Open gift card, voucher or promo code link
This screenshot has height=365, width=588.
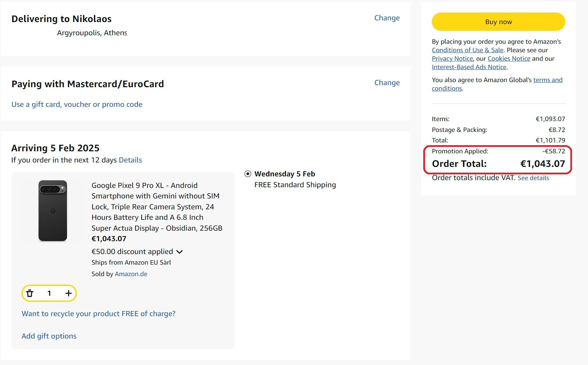click(x=77, y=104)
